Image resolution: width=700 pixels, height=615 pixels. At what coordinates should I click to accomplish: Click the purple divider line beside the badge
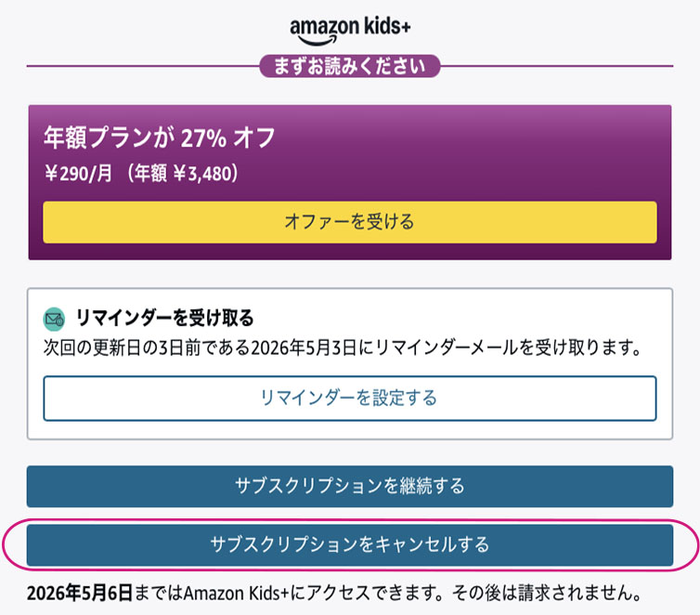[139, 67]
